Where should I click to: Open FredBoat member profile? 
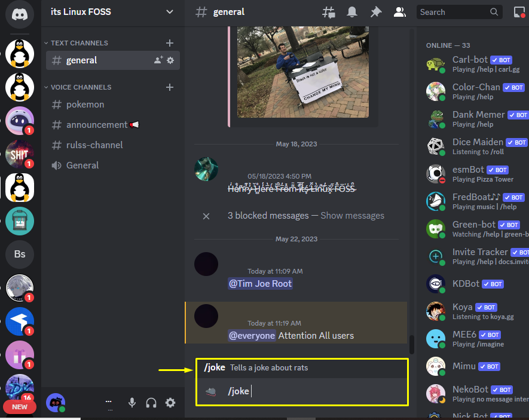click(x=476, y=201)
